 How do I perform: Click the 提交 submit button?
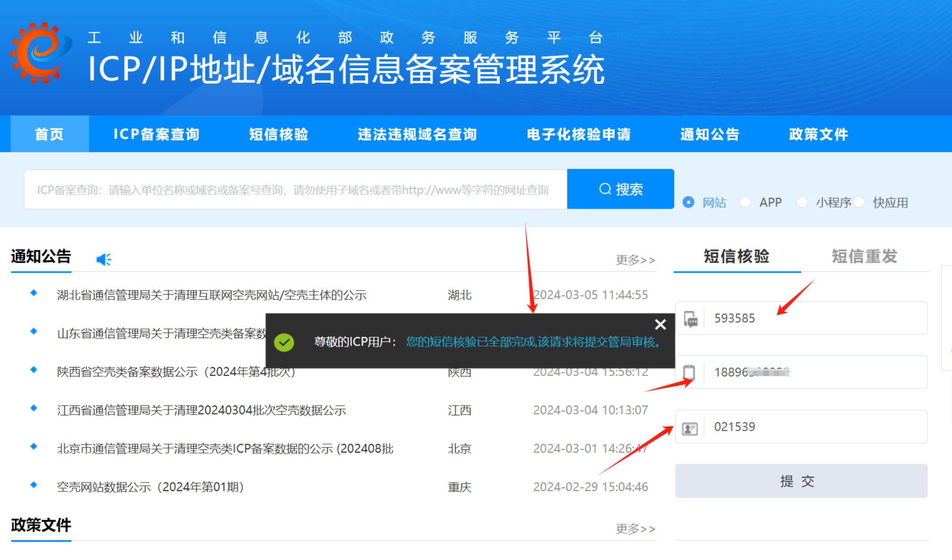pos(801,481)
